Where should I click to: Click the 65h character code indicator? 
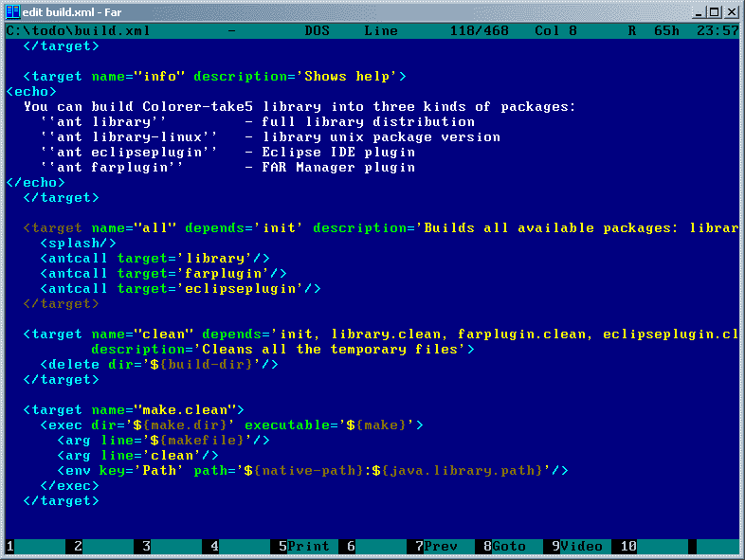click(666, 31)
